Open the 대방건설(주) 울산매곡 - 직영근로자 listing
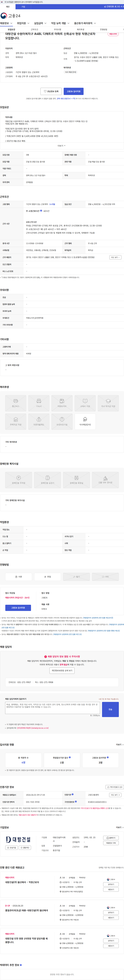124x980 pixels. point(22,882)
